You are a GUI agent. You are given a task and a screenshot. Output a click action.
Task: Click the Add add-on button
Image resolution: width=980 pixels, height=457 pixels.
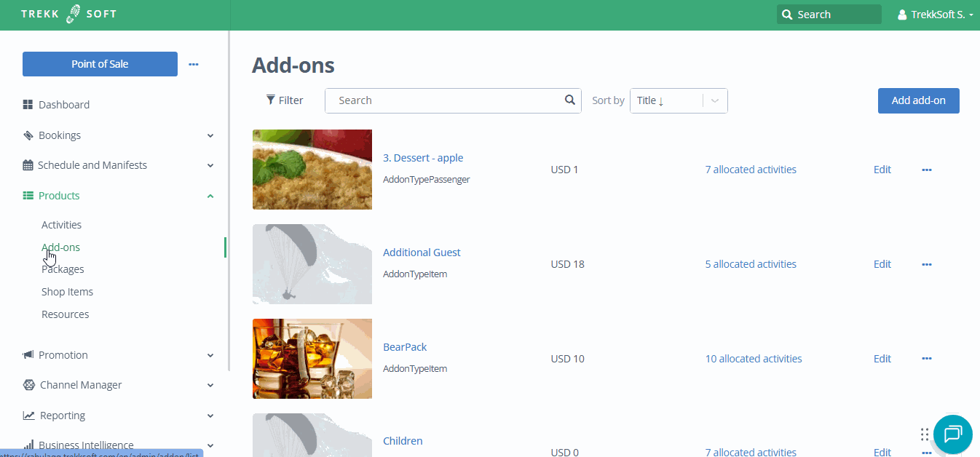pos(918,100)
